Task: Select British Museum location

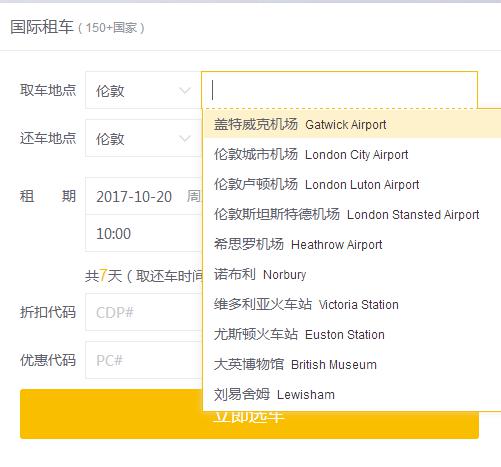Action: [x=352, y=364]
